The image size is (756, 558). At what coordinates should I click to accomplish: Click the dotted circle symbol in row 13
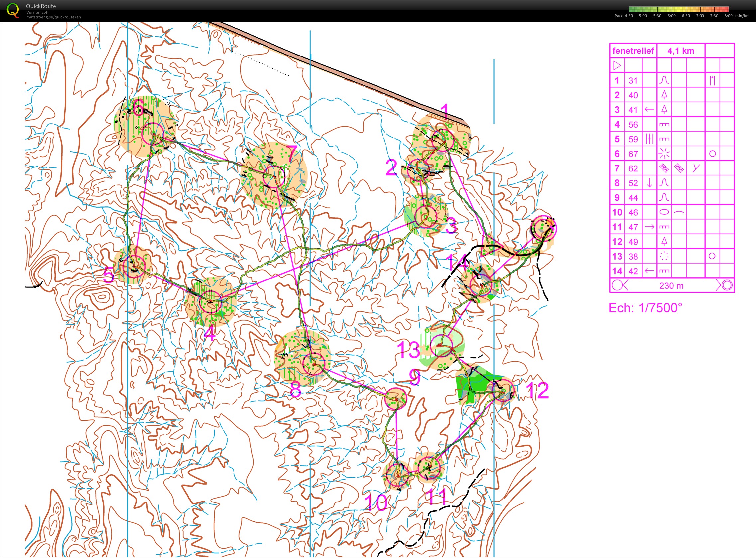pyautogui.click(x=664, y=256)
